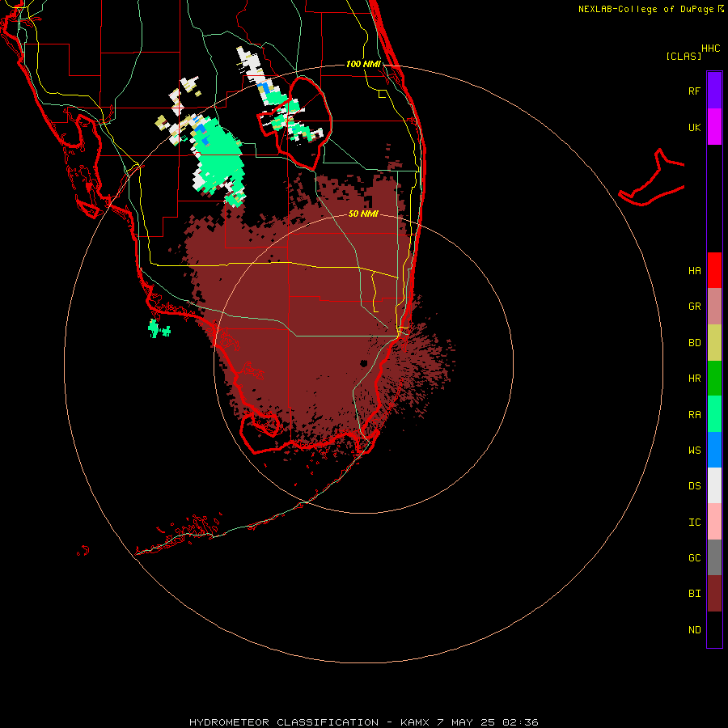This screenshot has width=728, height=728.
Task: Click the '50 NMI' range ring label
Action: tap(363, 214)
